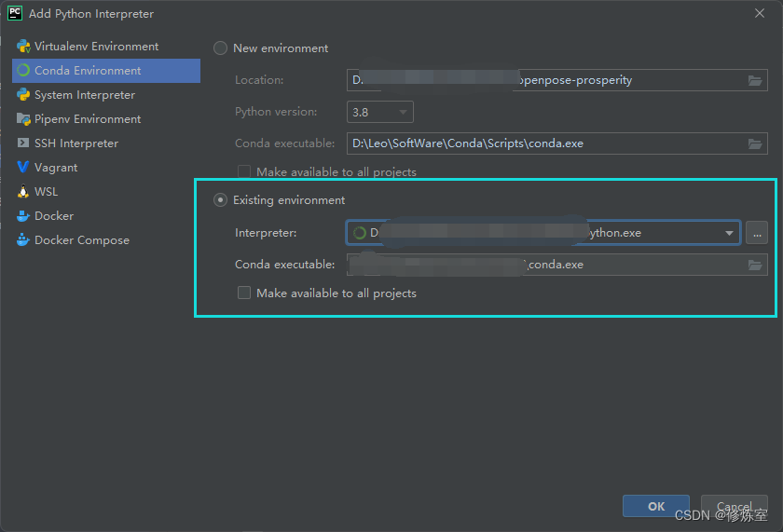Select the New environment radio button
Screen dimensions: 783x532
coord(220,48)
